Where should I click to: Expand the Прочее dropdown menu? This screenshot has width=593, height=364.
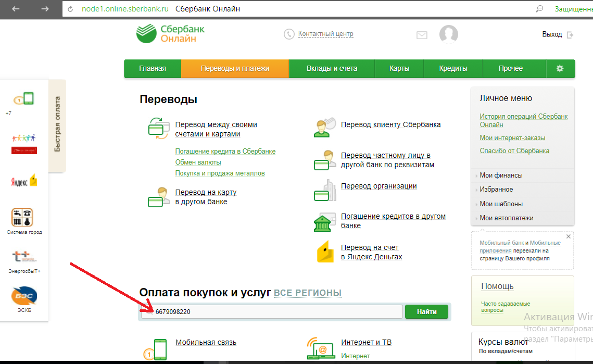point(514,69)
